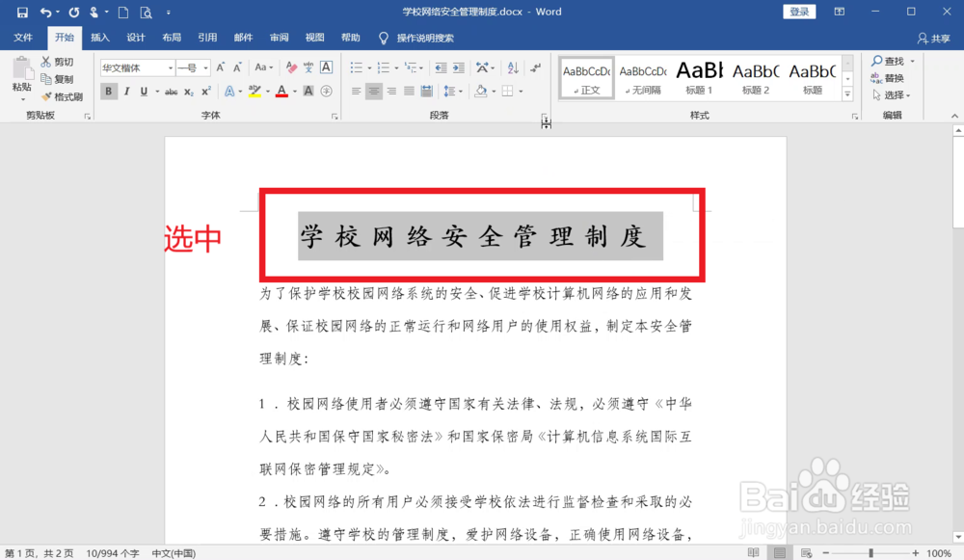
Task: Open the 视图 ribbon tab
Action: point(314,37)
